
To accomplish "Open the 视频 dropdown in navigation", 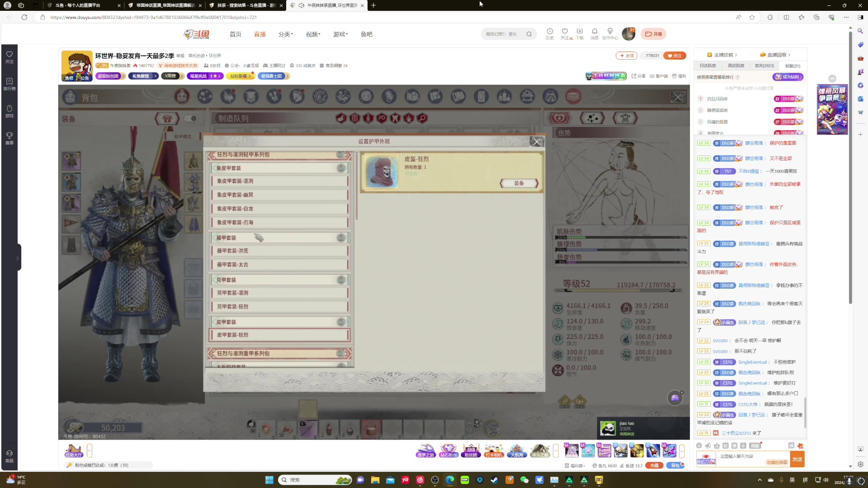I will pos(313,34).
